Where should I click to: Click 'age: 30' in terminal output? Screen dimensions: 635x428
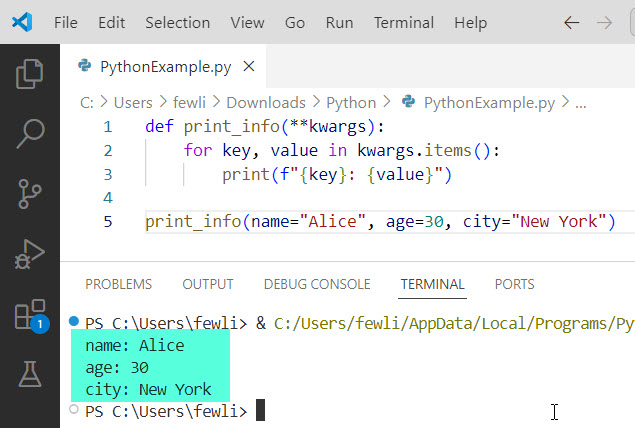117,368
